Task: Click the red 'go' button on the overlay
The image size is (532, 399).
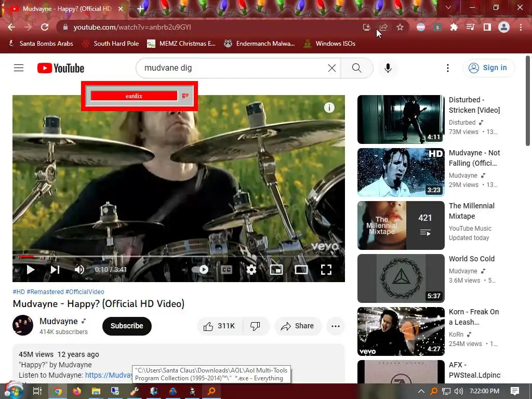Action: coord(185,95)
